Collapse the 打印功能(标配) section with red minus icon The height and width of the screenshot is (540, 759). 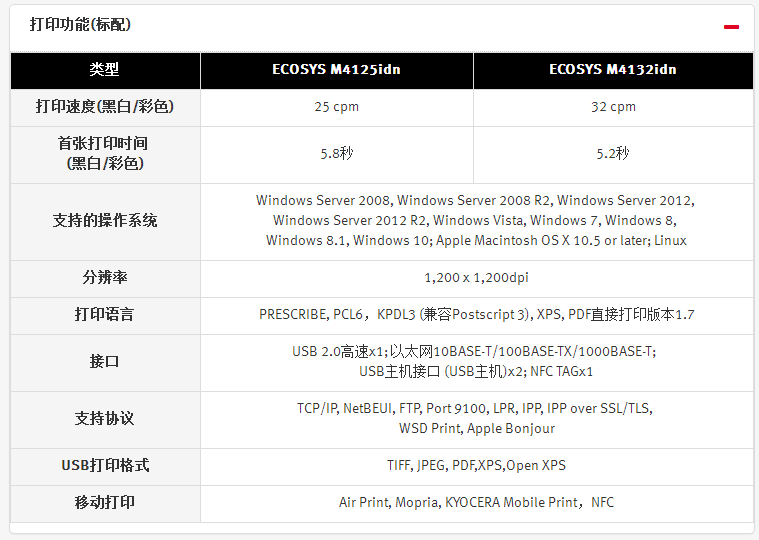(x=731, y=27)
